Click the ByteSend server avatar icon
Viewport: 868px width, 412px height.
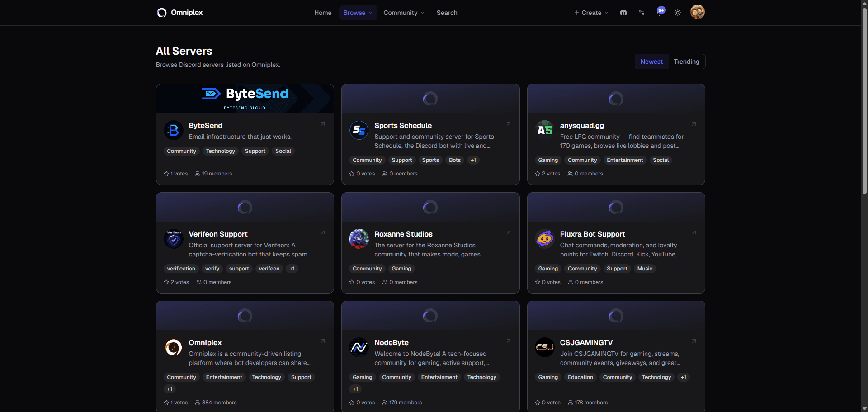point(173,130)
